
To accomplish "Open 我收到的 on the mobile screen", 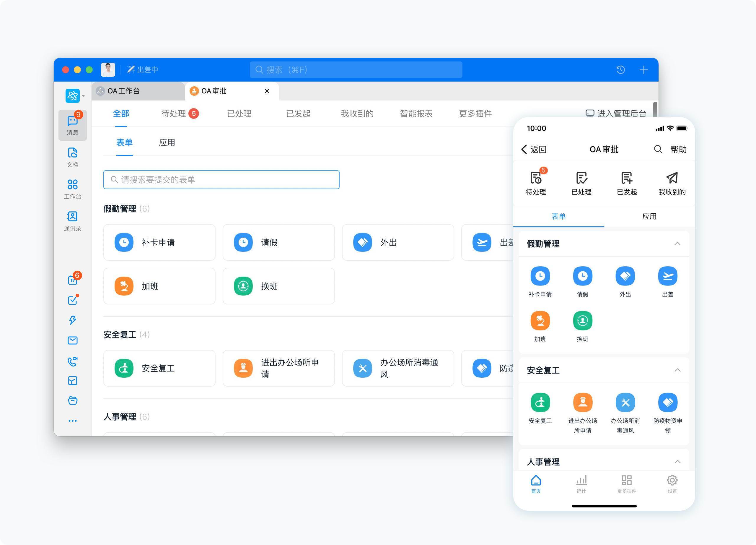I will [672, 182].
